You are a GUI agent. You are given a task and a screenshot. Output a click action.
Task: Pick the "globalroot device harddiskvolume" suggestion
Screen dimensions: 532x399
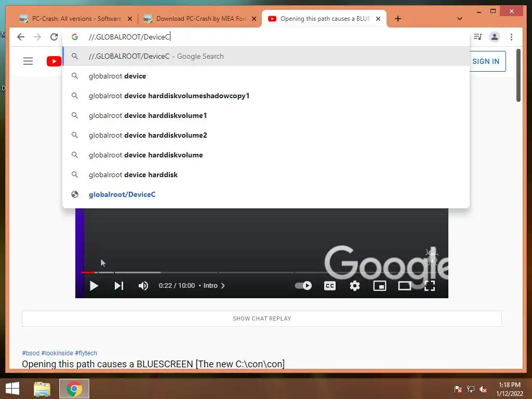(x=266, y=155)
